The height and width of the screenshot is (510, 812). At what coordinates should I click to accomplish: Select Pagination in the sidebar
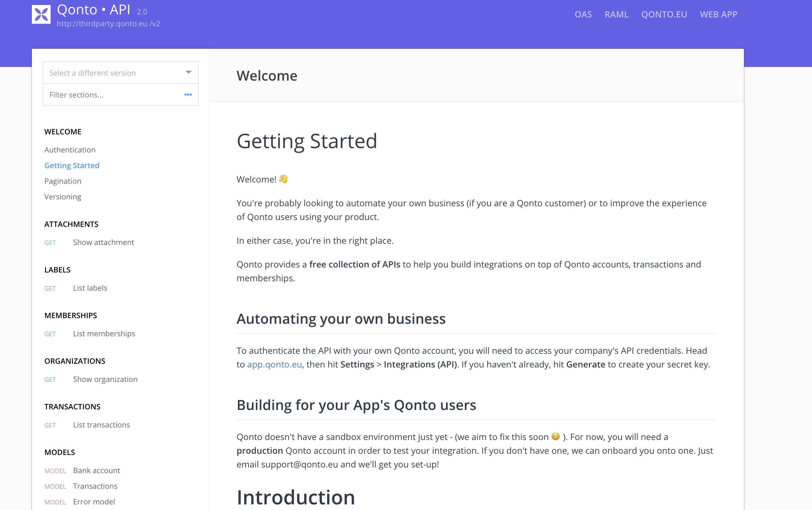(x=63, y=181)
